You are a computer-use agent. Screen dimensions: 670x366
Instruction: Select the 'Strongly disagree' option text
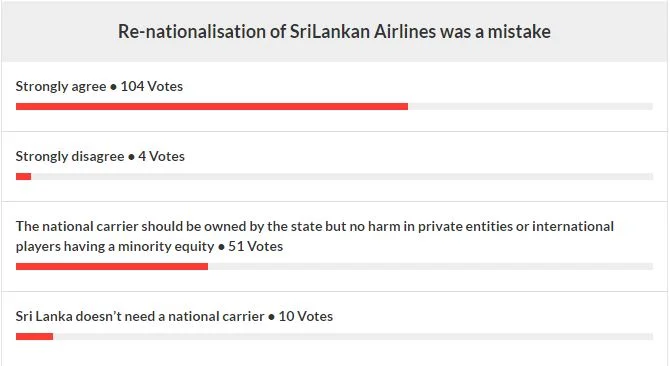pyautogui.click(x=70, y=157)
